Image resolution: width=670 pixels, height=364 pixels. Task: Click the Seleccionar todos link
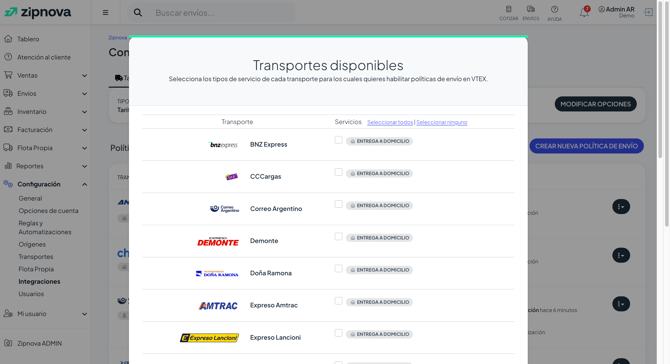pyautogui.click(x=390, y=122)
